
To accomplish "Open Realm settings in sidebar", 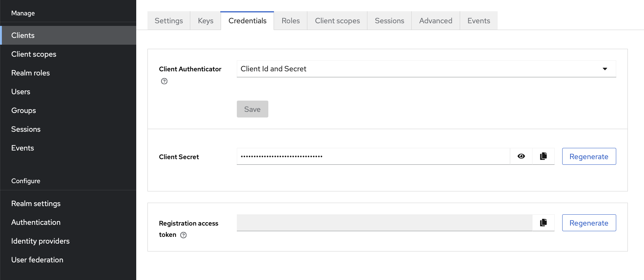I will [x=68, y=203].
